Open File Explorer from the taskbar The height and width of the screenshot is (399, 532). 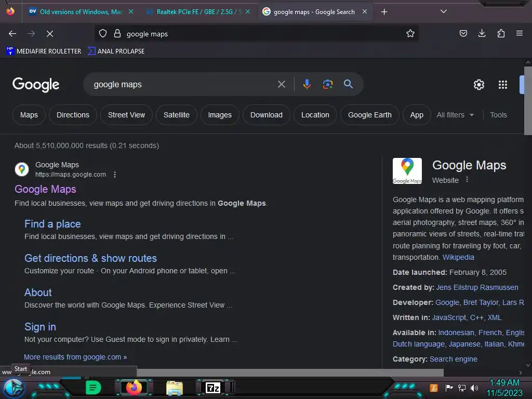[175, 388]
